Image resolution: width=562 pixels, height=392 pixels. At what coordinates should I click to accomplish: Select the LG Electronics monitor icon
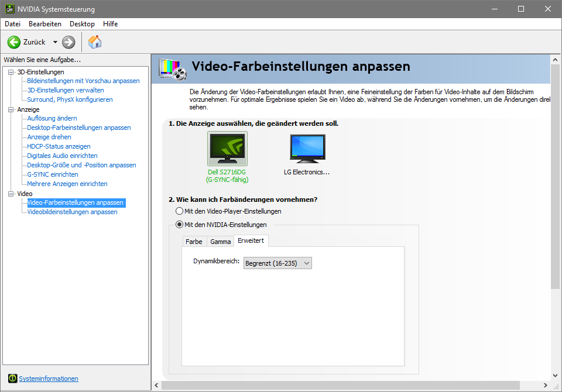(x=307, y=149)
